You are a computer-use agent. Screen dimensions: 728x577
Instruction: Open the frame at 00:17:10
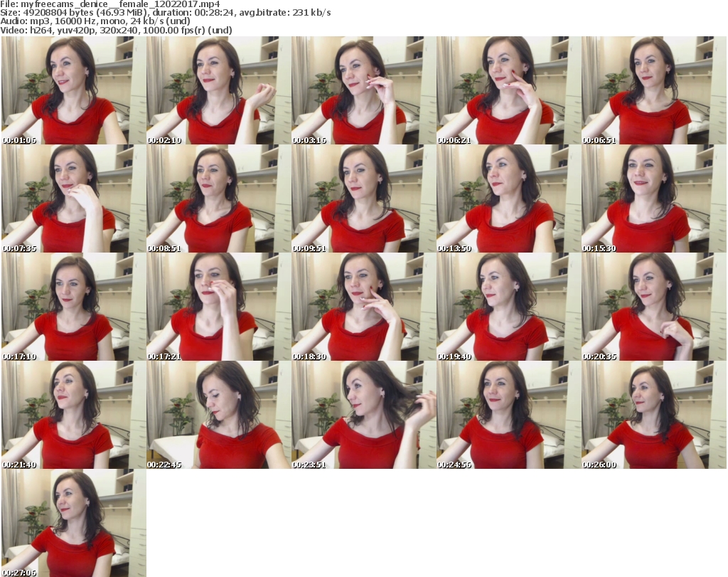(x=74, y=307)
